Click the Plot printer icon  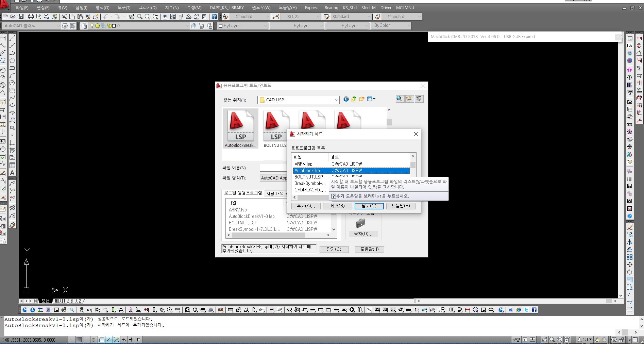coord(31,17)
